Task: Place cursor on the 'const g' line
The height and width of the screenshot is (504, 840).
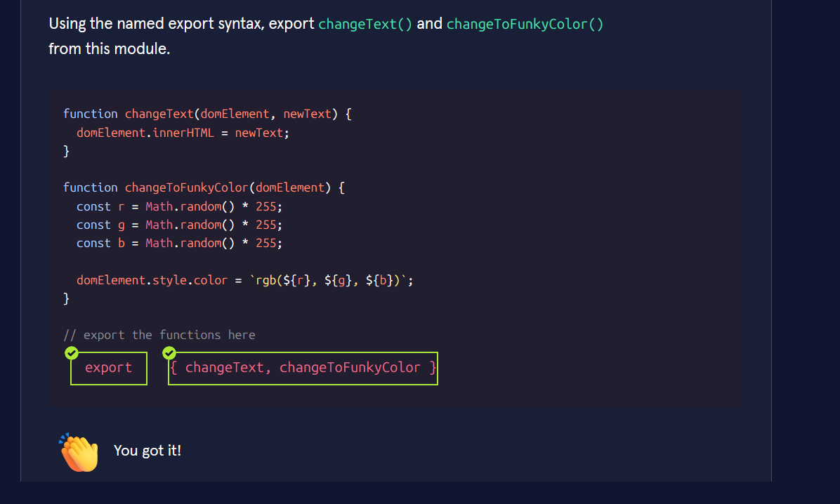Action: [x=179, y=225]
